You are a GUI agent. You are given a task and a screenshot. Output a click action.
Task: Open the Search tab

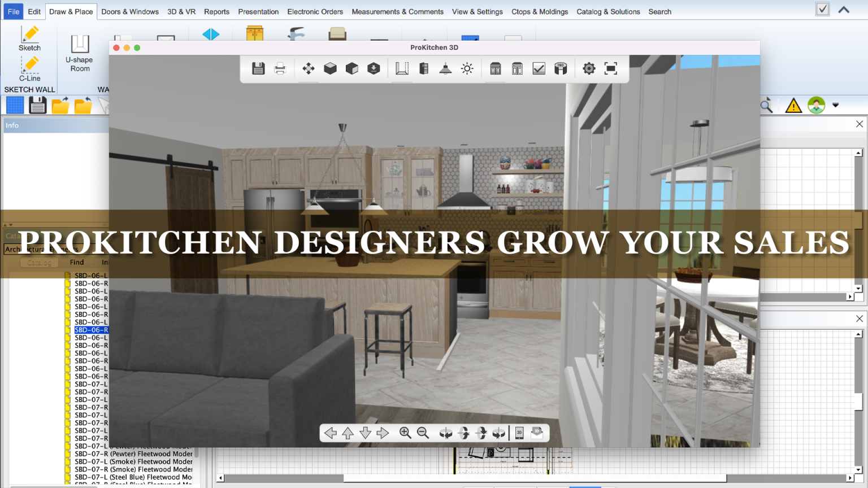click(659, 11)
